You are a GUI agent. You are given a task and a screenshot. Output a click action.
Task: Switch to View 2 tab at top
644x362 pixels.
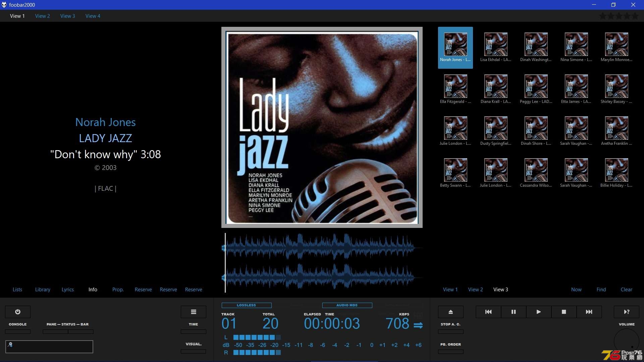(x=43, y=16)
